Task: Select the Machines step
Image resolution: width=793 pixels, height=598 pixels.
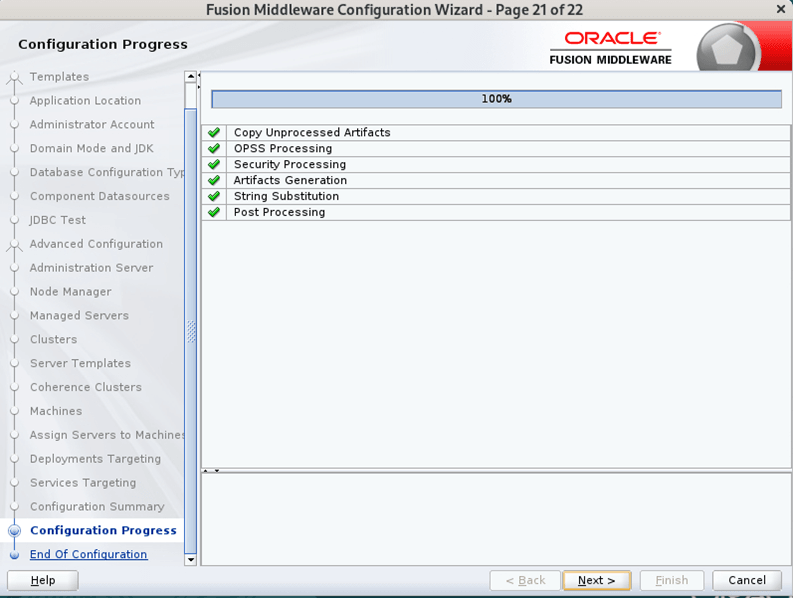Action: pos(56,411)
